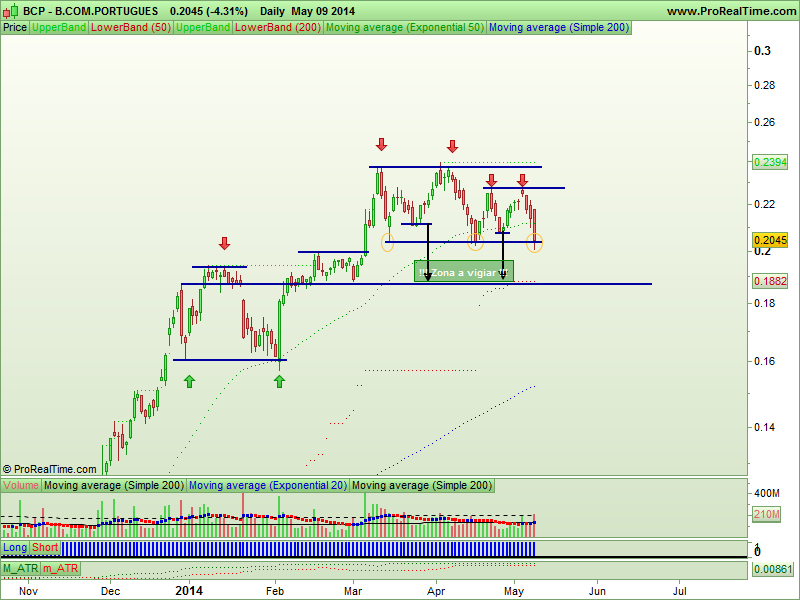
Task: Select the green 'Zona a vigiar' annotation box
Action: [x=464, y=271]
